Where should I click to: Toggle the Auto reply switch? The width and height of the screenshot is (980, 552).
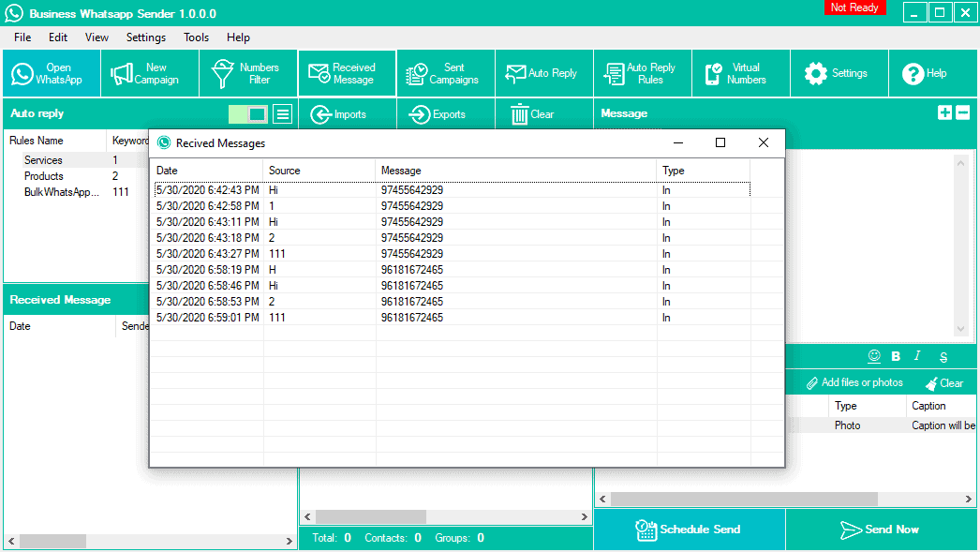click(x=248, y=114)
